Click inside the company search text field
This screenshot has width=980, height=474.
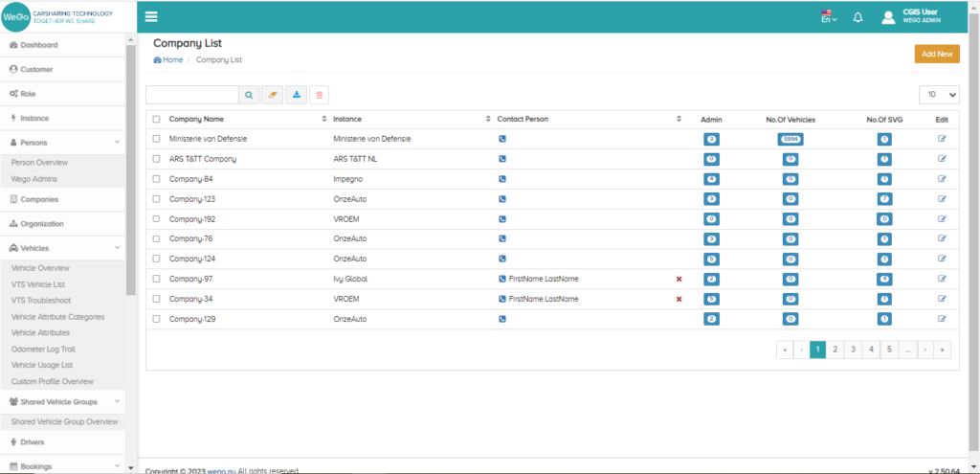click(x=191, y=95)
